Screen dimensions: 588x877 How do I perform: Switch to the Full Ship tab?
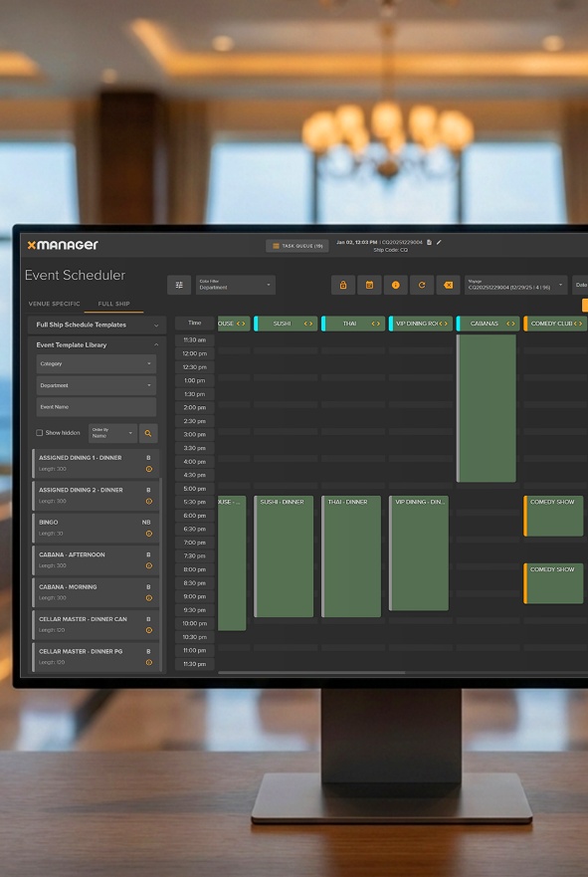click(x=114, y=304)
